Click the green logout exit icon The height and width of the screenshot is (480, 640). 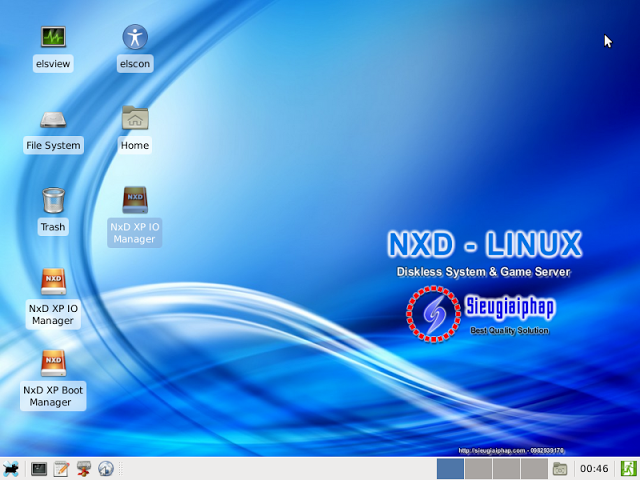click(629, 469)
